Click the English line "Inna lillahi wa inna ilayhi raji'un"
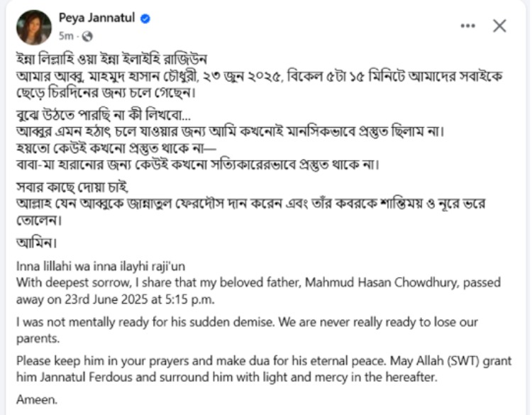 pos(99,266)
